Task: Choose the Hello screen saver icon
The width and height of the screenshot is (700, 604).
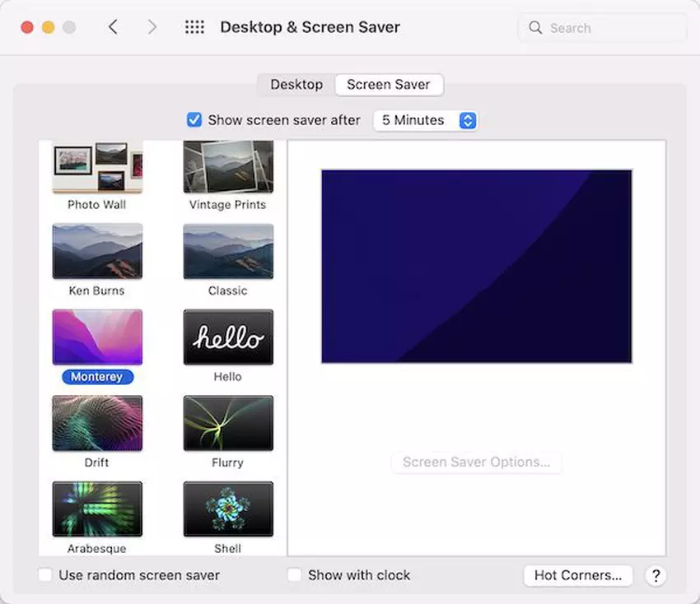Action: (228, 337)
